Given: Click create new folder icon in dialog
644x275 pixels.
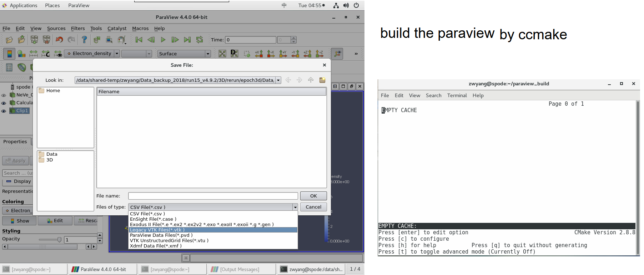Looking at the screenshot, I should pos(322,80).
